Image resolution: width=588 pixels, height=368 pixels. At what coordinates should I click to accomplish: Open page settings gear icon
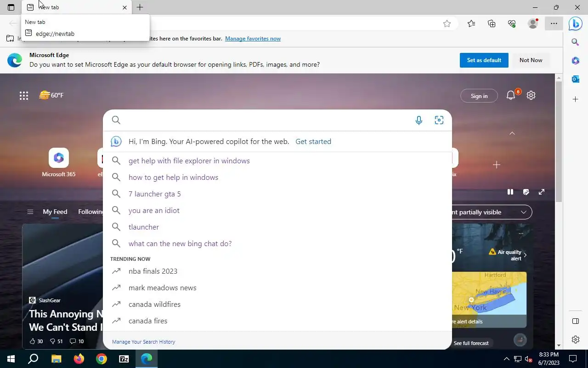click(531, 95)
